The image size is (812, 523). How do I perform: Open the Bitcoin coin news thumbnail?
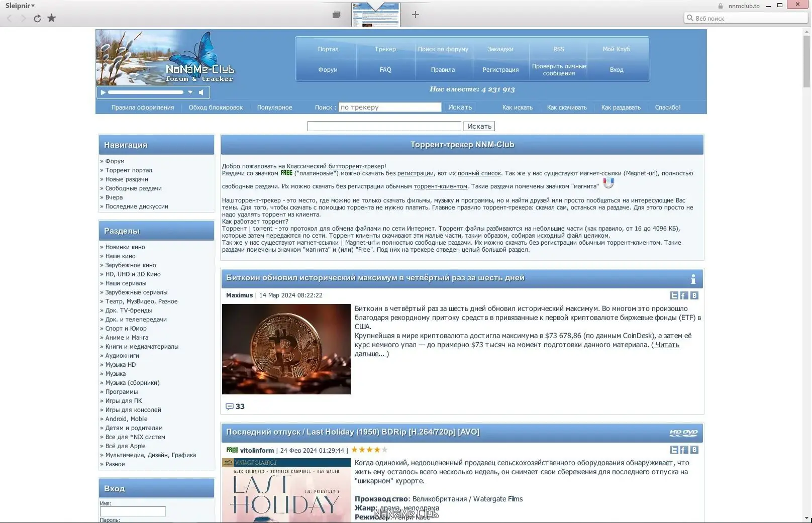(286, 349)
